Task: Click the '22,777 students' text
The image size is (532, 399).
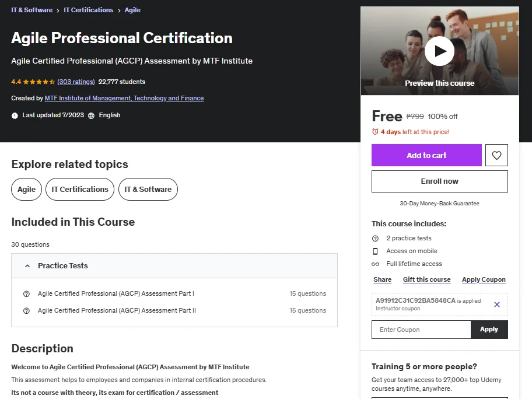Action: point(122,82)
